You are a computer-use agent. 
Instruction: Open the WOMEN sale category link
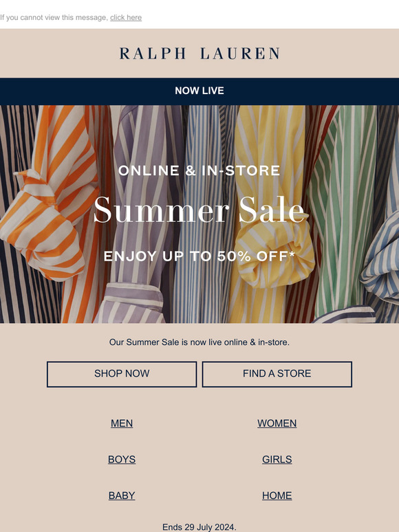277,423
